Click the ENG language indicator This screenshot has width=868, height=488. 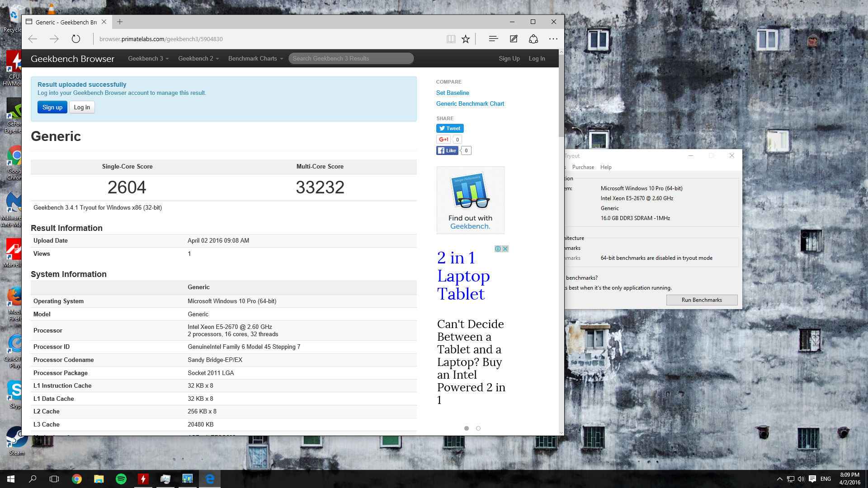coord(826,479)
